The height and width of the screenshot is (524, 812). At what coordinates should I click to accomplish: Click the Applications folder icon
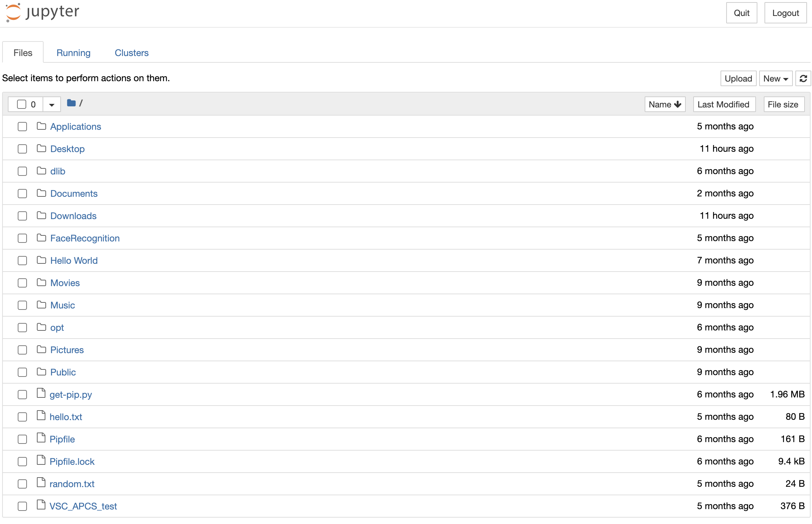(41, 126)
